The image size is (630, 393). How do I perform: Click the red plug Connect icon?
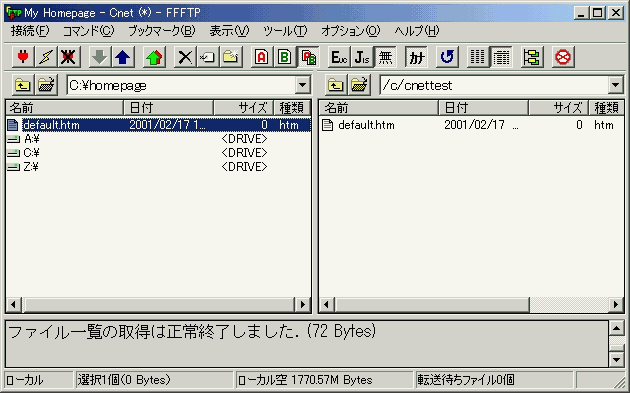point(23,57)
